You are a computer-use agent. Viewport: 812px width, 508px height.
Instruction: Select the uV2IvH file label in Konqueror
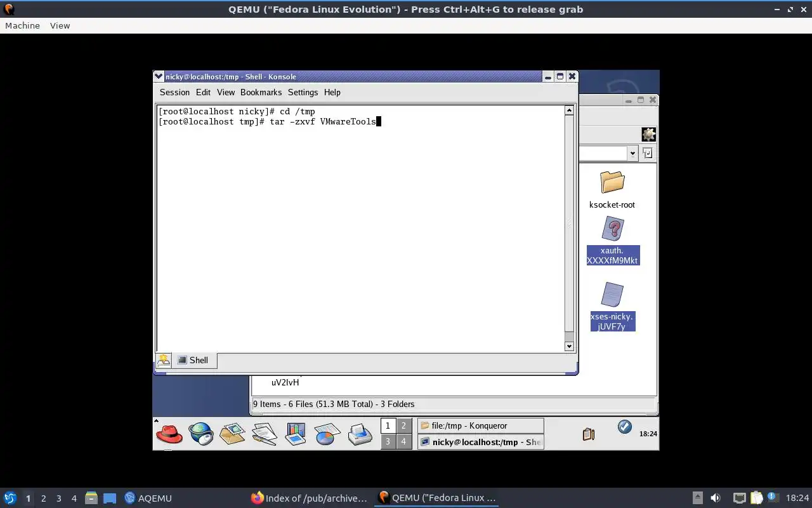point(285,382)
